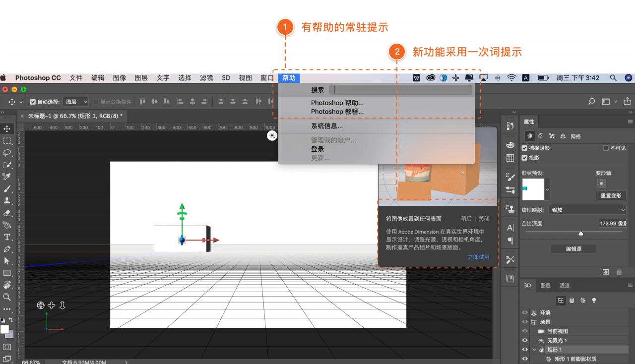Select the Clone Stamp tool

click(x=7, y=201)
